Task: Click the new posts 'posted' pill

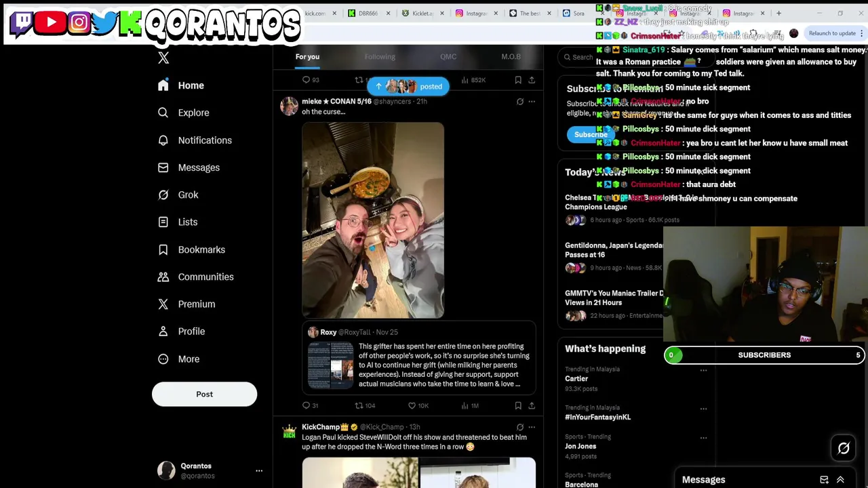Action: pos(408,87)
